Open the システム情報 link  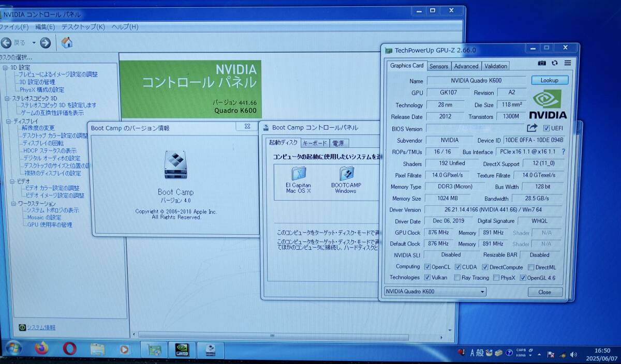(41, 327)
